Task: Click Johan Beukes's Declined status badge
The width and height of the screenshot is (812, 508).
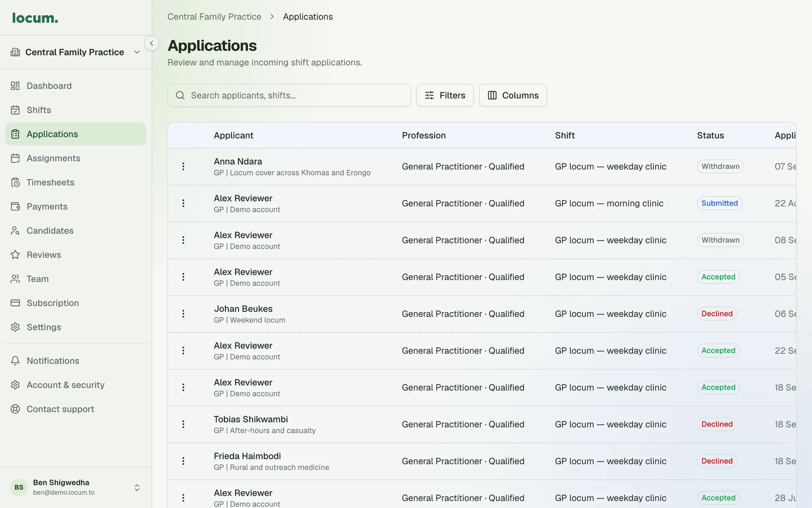Action: (x=717, y=314)
